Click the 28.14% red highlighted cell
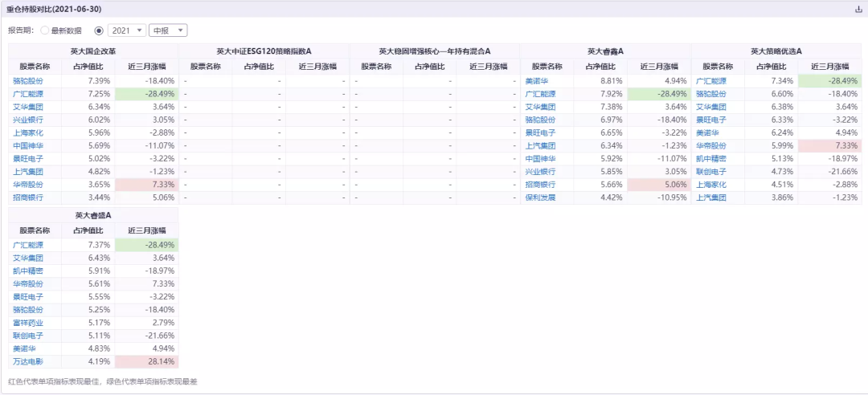 [147, 362]
